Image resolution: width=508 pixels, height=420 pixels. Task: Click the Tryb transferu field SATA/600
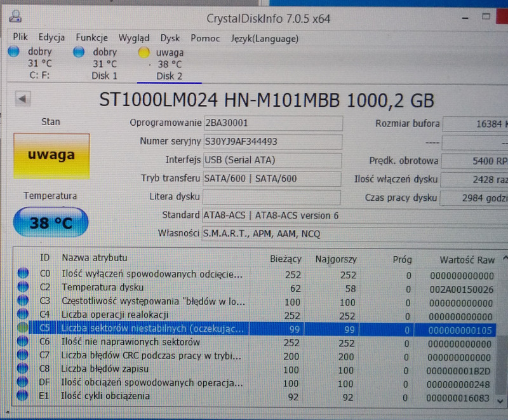[272, 179]
